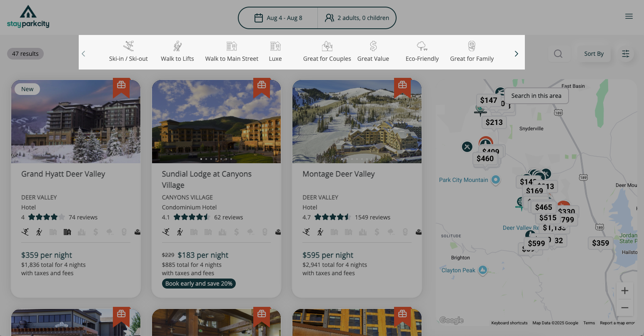
Task: Zoom in the map with plus button
Action: 624,291
